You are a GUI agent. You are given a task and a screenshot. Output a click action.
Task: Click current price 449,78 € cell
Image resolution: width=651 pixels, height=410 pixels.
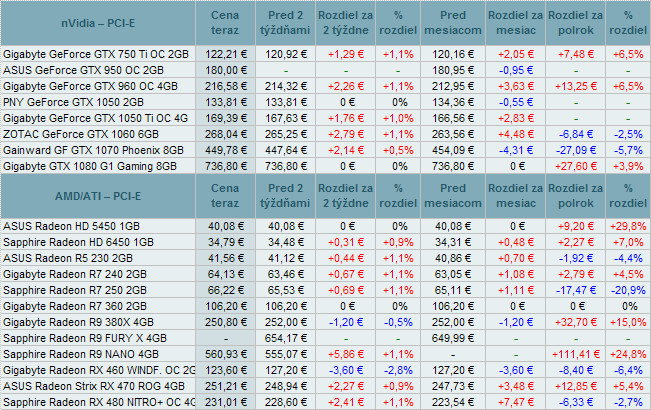tap(225, 150)
